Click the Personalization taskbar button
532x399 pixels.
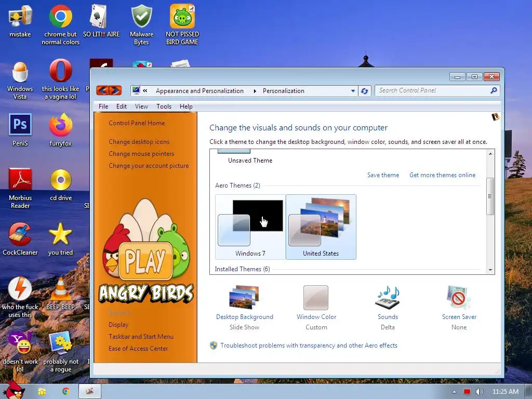coord(90,392)
